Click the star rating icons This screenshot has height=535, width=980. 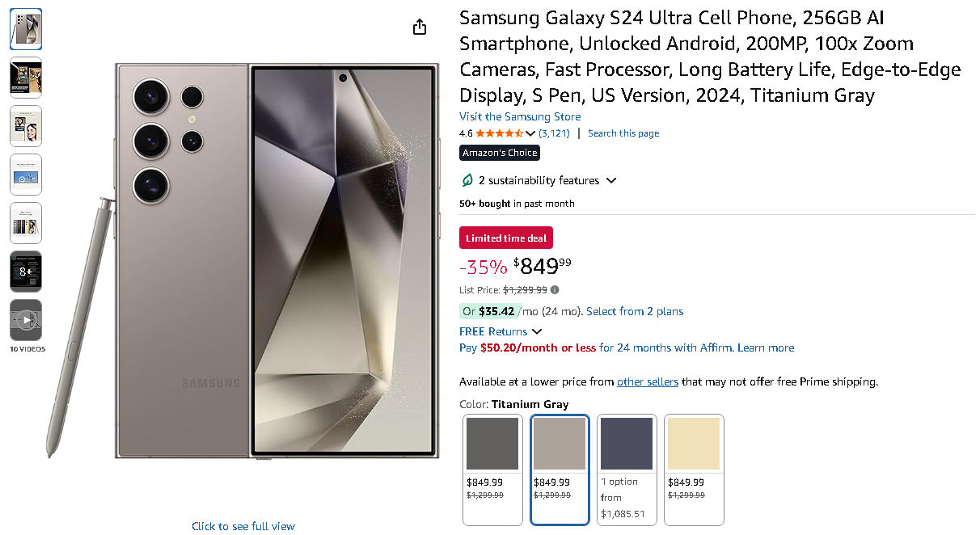499,133
